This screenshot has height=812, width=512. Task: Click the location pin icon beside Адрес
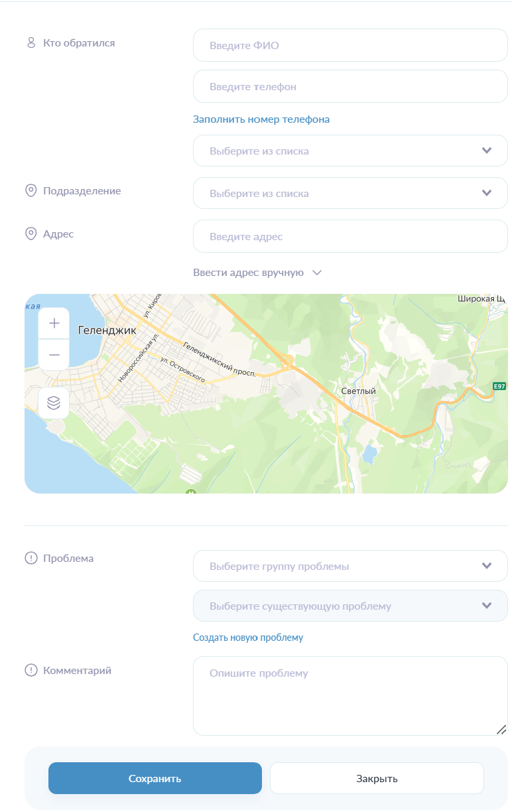pos(31,234)
